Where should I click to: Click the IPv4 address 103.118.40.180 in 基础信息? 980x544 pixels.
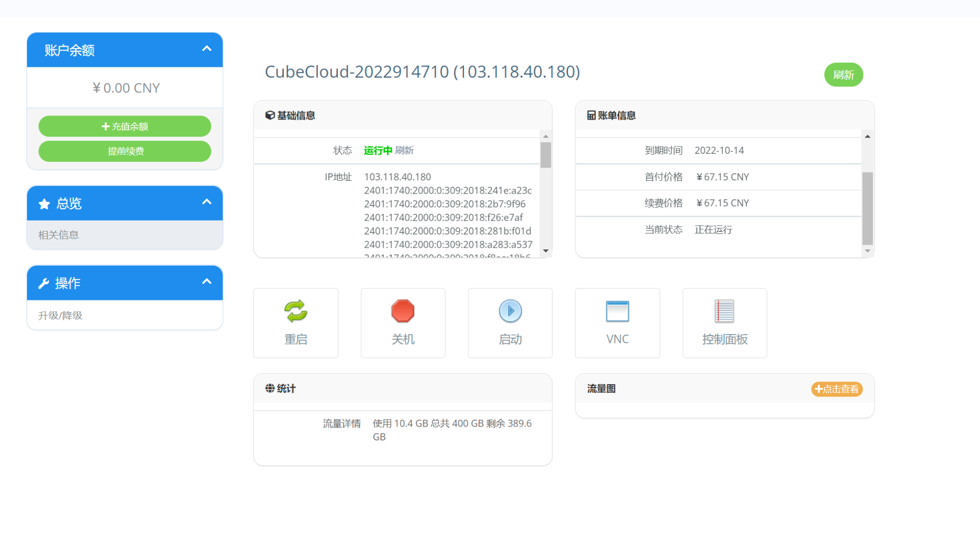(x=398, y=177)
